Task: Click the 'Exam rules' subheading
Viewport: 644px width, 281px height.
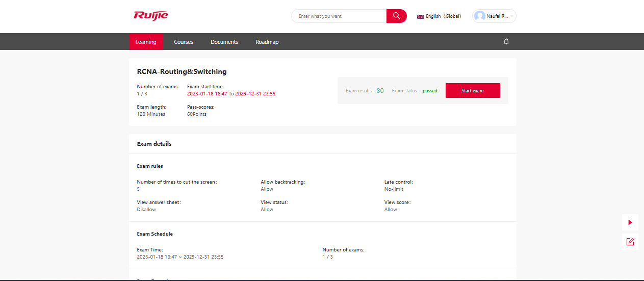Action: point(150,166)
